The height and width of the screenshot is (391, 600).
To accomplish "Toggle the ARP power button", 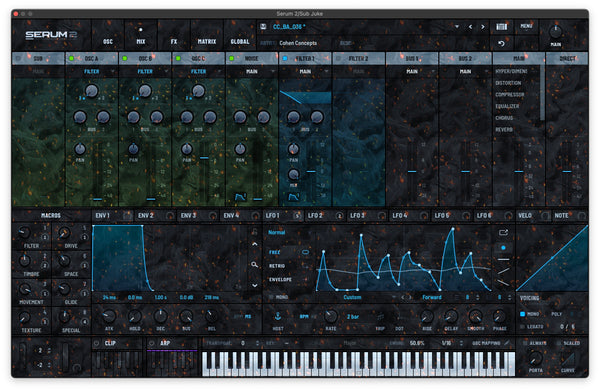I will point(152,343).
